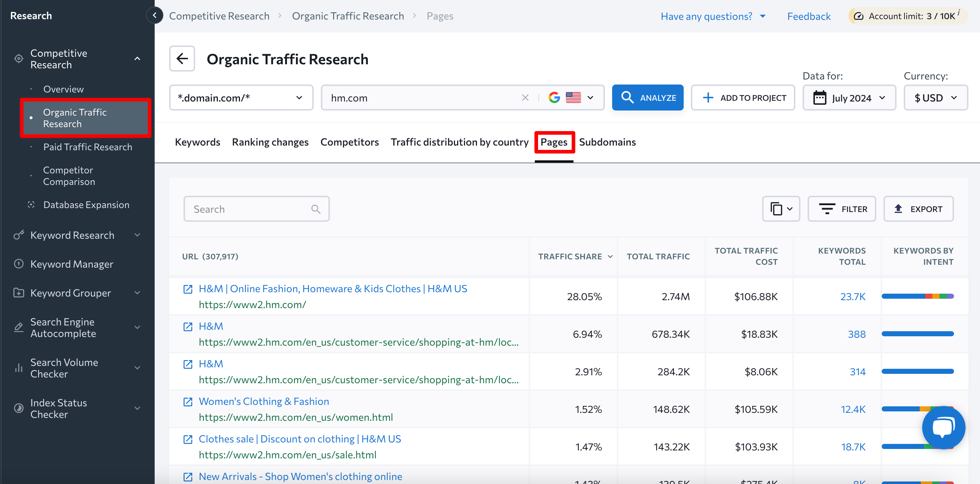Click the Export button
The height and width of the screenshot is (484, 980).
tap(918, 209)
